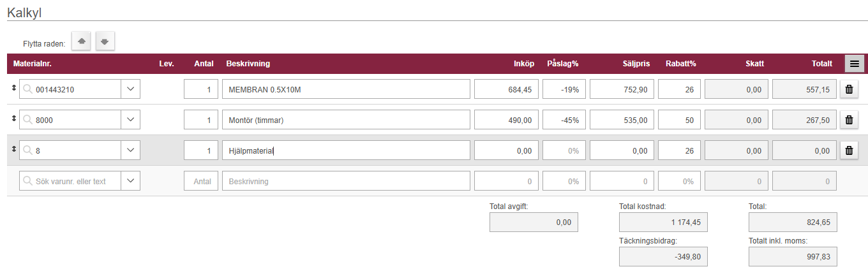This screenshot has width=868, height=269.
Task: Click the Beskrivning column header
Action: tap(248, 63)
